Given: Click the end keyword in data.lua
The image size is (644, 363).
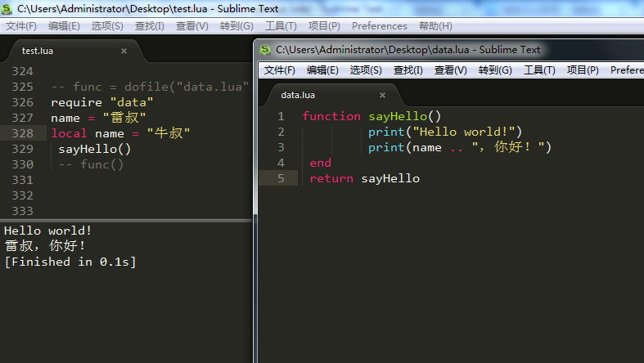Looking at the screenshot, I should click(x=320, y=164).
